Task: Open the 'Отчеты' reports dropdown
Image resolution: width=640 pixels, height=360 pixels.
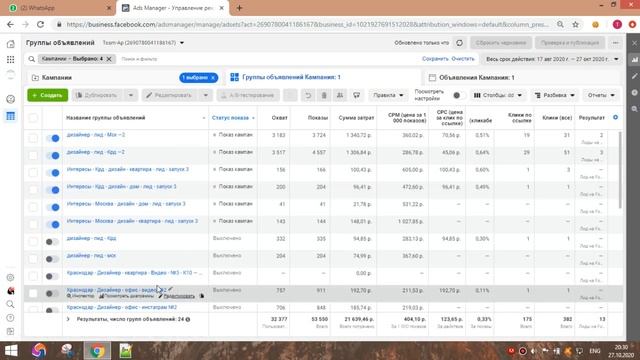Action: click(601, 95)
